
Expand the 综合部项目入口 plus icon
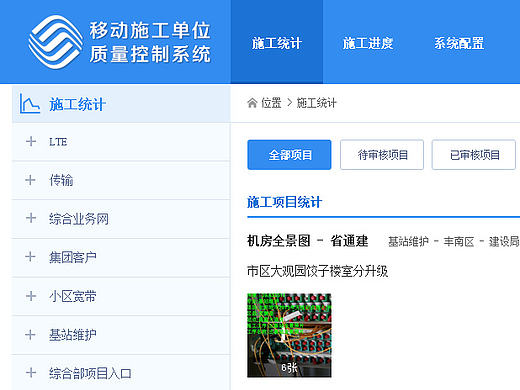(31, 373)
